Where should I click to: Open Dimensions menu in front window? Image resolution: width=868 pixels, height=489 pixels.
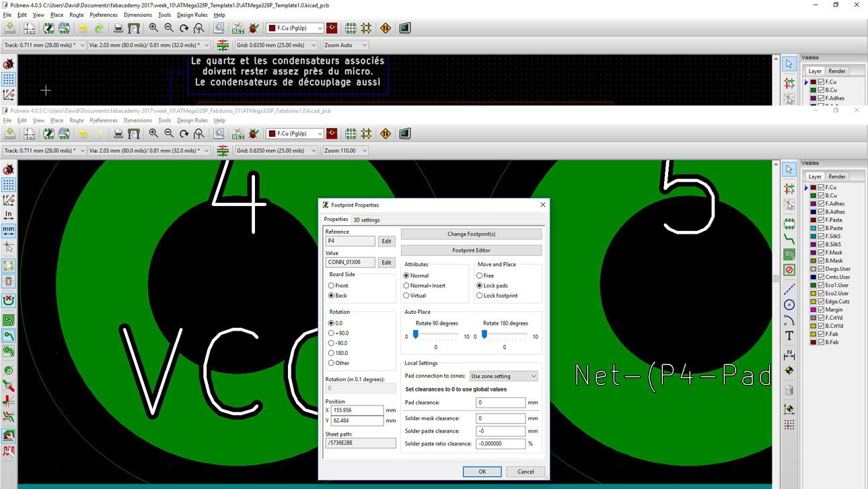pos(138,121)
